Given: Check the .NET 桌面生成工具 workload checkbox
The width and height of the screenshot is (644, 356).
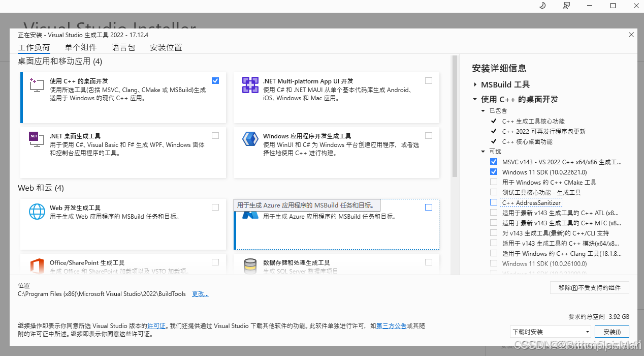Looking at the screenshot, I should [x=215, y=135].
